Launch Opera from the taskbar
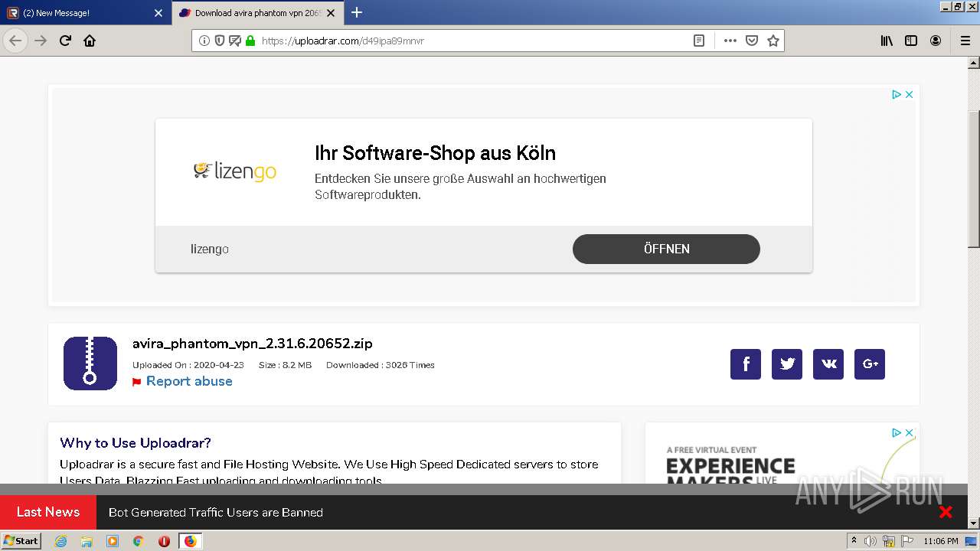 164,541
